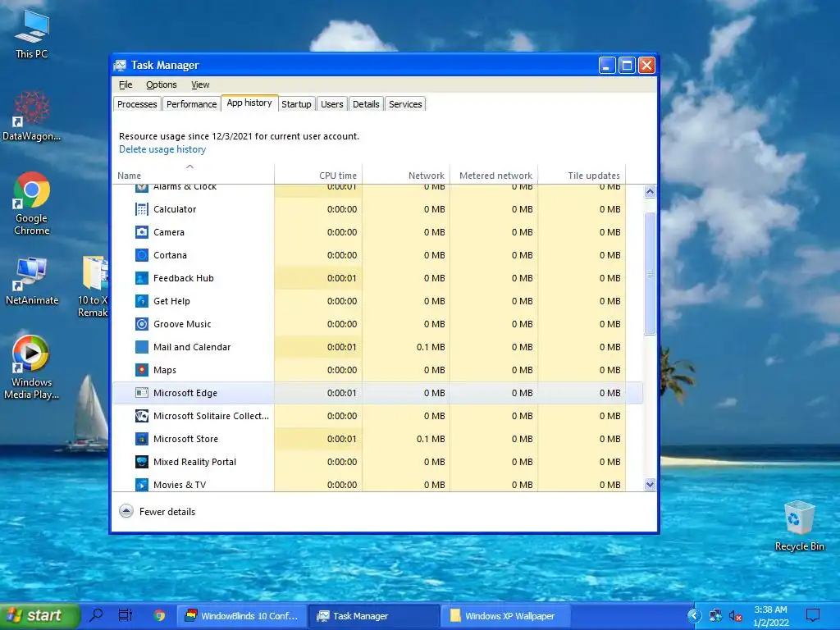The width and height of the screenshot is (840, 630).
Task: Click the Start button
Action: coord(39,616)
